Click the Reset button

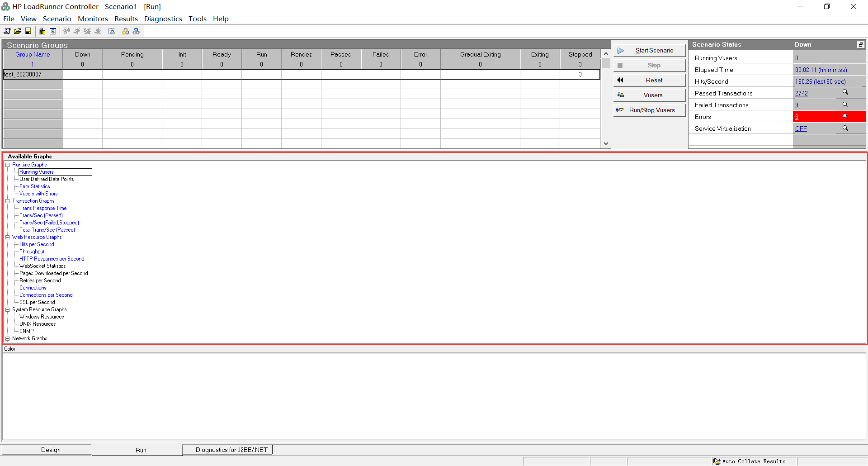click(x=649, y=80)
